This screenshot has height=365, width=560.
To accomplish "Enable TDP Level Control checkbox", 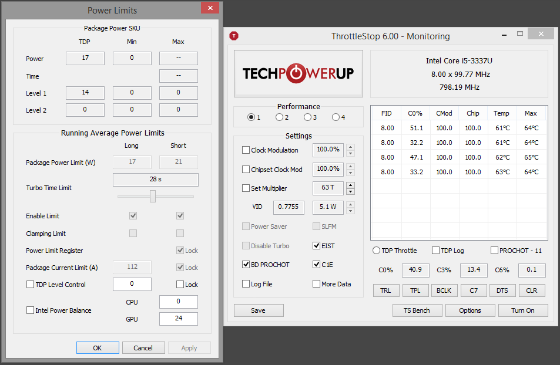I will click(x=30, y=284).
